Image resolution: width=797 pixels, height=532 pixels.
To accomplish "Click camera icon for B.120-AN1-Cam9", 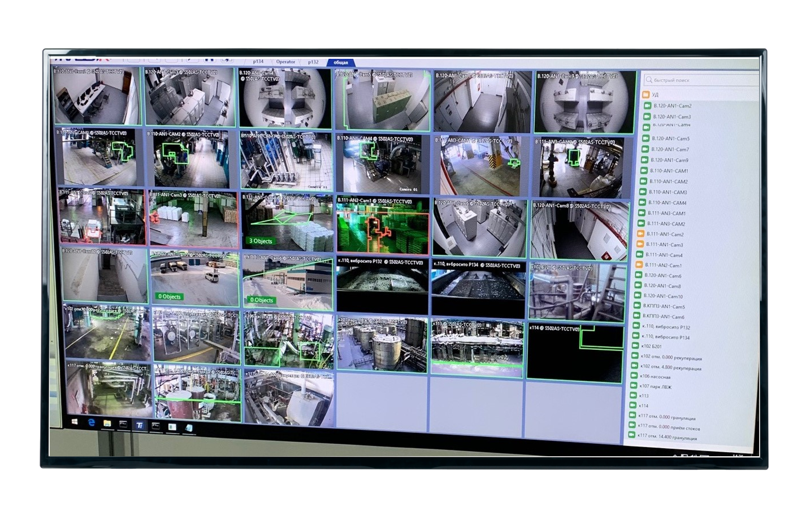I will (x=644, y=160).
